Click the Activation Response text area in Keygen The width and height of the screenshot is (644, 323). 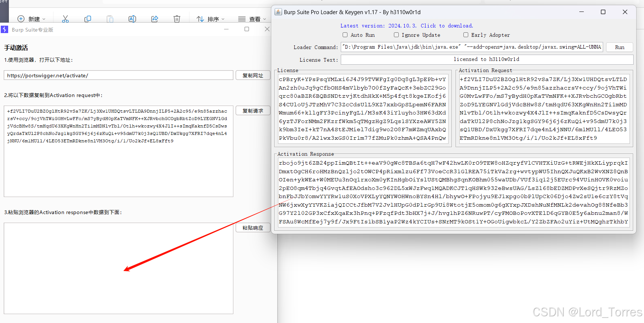454,193
